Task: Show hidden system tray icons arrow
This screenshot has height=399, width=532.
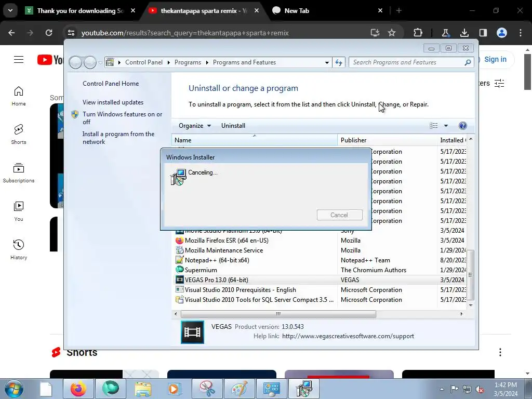Action: pos(442,389)
